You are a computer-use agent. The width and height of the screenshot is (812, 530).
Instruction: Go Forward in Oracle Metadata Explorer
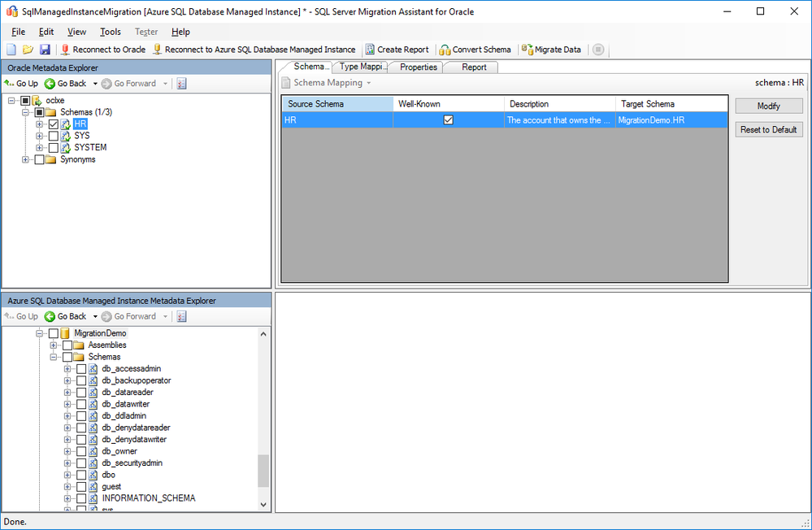[x=129, y=84]
